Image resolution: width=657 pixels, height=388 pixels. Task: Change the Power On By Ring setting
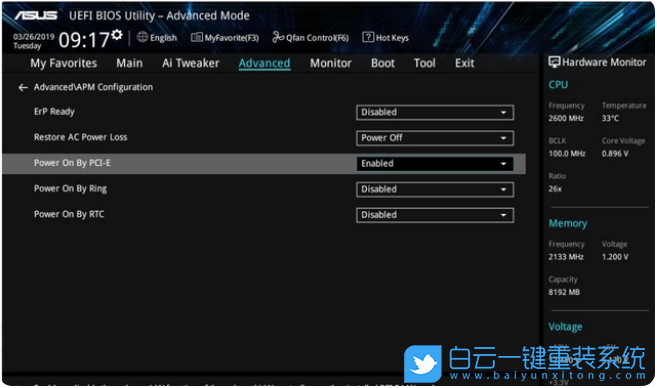point(435,189)
